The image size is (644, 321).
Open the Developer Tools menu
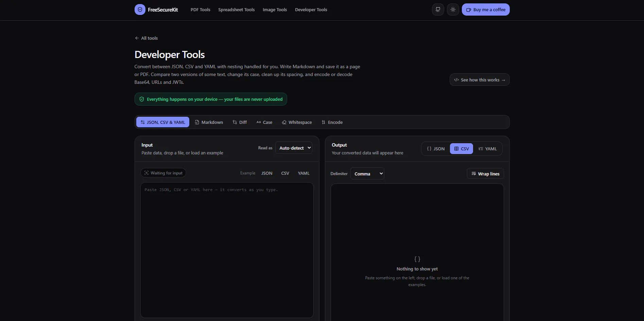tap(311, 10)
